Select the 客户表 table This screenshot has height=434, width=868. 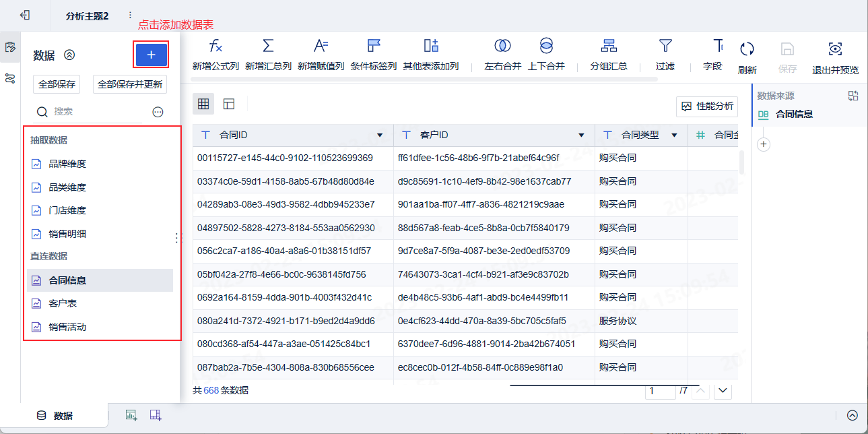[x=100, y=303]
